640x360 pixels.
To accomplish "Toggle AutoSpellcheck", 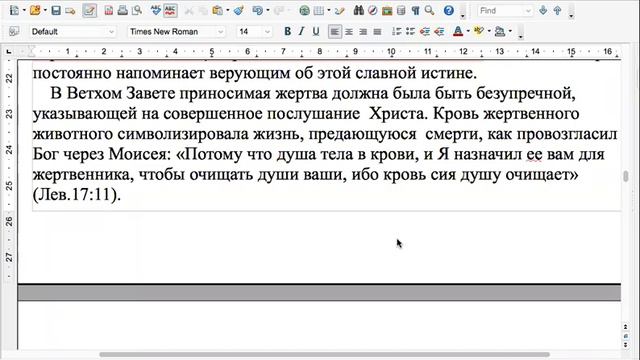I will pos(170,11).
